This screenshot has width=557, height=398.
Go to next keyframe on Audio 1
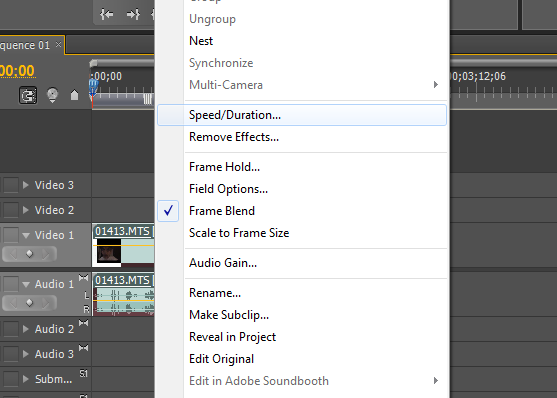pyautogui.click(x=46, y=303)
